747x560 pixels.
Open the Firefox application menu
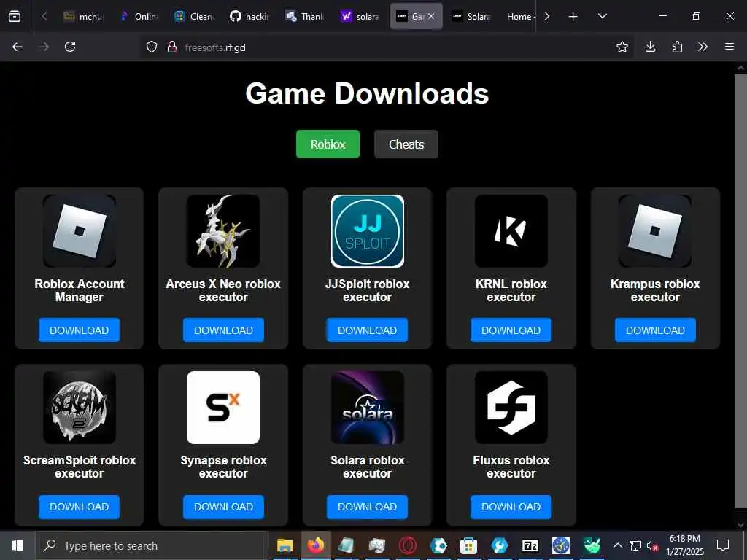729,47
